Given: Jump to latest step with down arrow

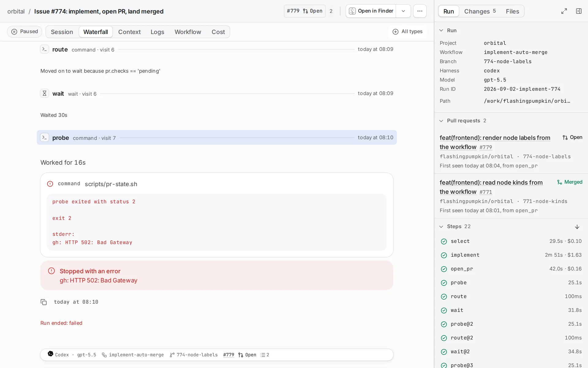Looking at the screenshot, I should [x=577, y=227].
